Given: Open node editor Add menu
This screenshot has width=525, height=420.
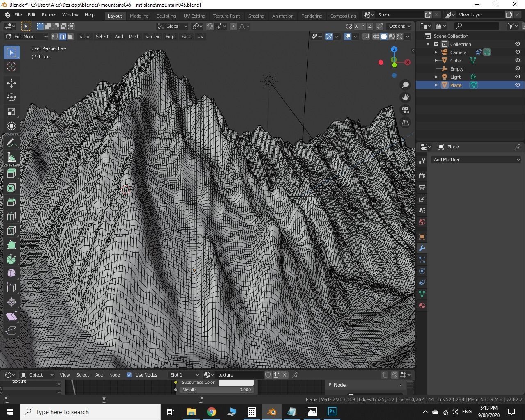Looking at the screenshot, I should coord(99,375).
